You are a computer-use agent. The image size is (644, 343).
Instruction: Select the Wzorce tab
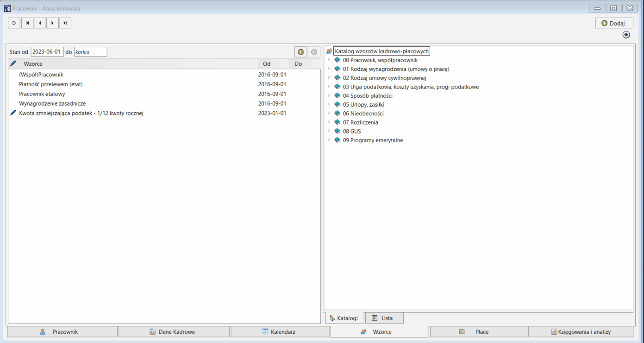click(x=380, y=332)
